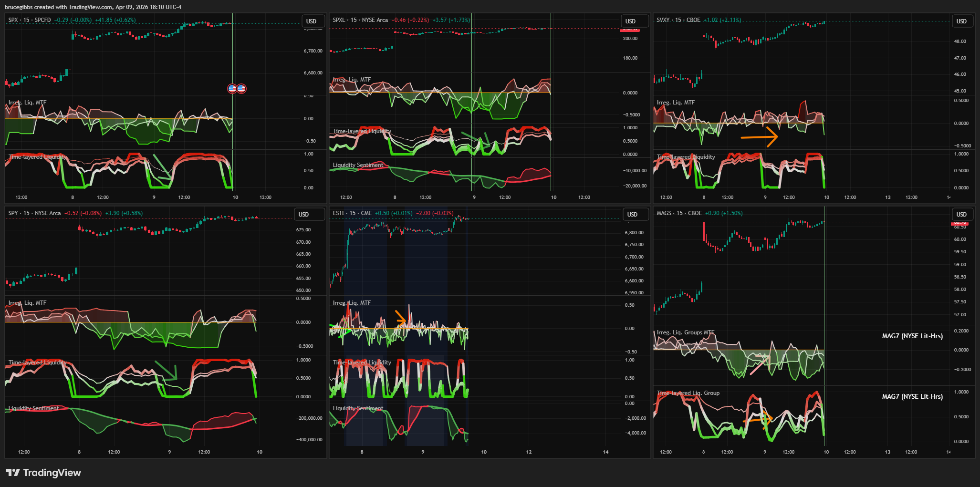This screenshot has width=980, height=487.
Task: Click the right US flag event icon on SPX chart
Action: pyautogui.click(x=241, y=88)
